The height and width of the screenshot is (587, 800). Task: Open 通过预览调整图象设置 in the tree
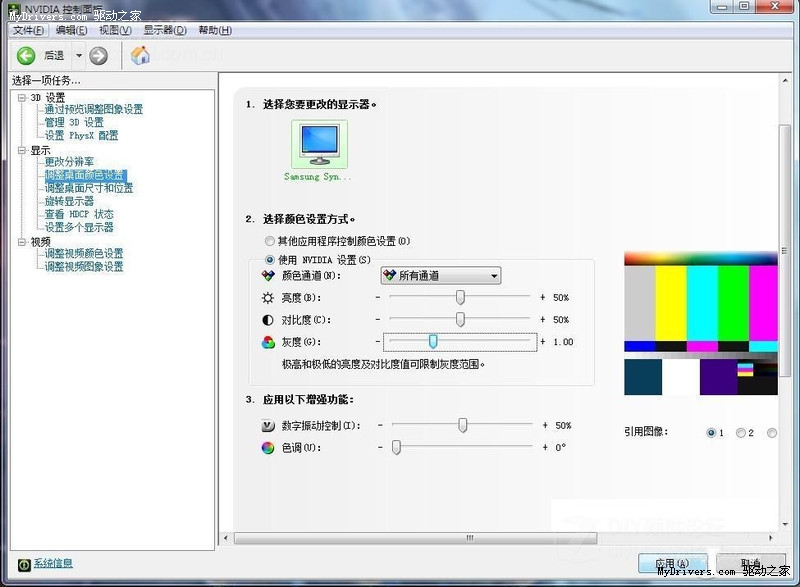coord(94,109)
